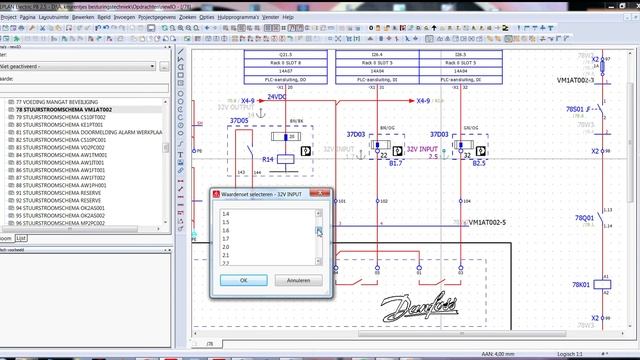Click the /78 page tab below the schematic
This screenshot has width=640, height=360.
pyautogui.click(x=210, y=344)
